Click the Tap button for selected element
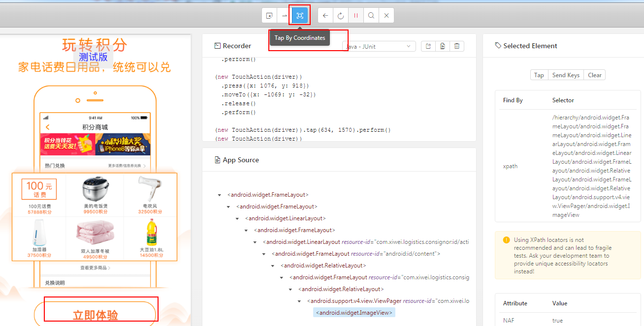 tap(539, 75)
